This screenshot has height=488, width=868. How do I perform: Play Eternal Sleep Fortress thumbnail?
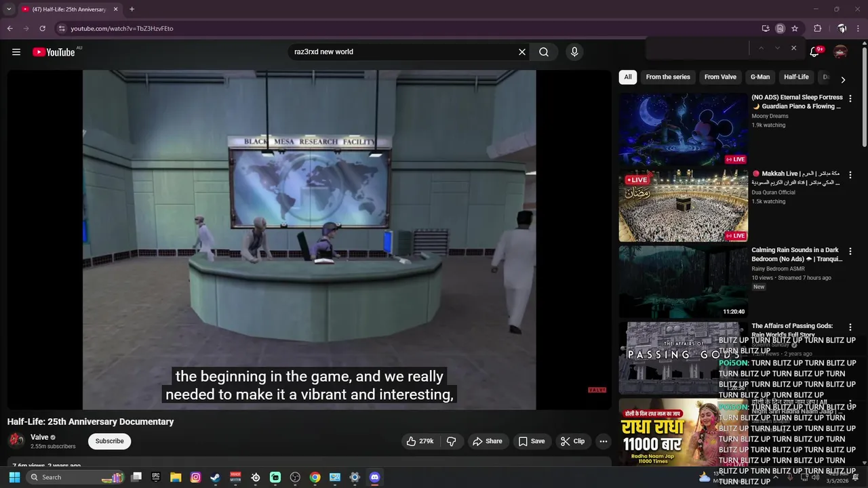[x=683, y=129]
